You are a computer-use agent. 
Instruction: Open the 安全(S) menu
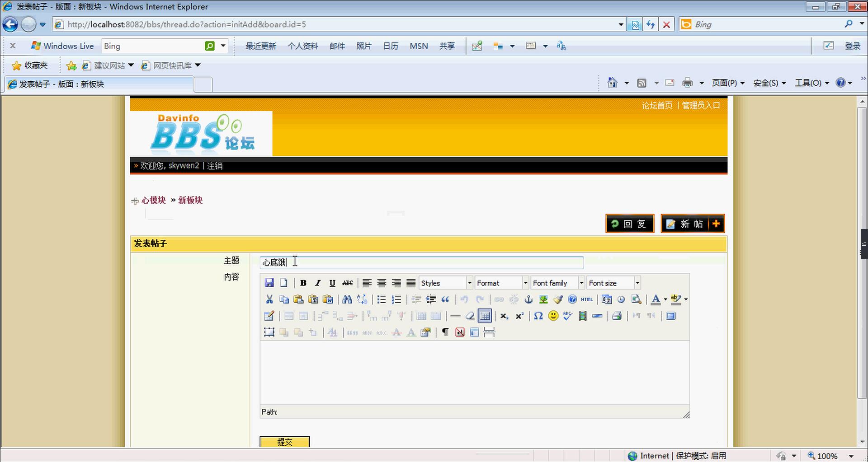click(x=769, y=83)
